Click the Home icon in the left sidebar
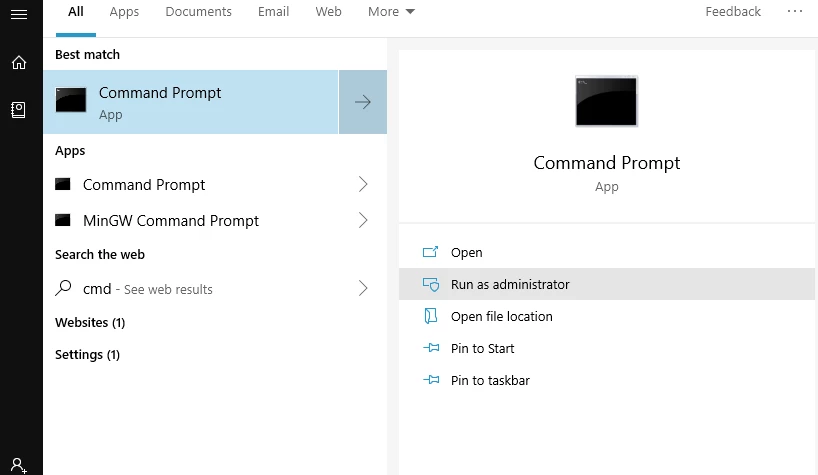Viewport: 818px width, 475px height. click(19, 63)
